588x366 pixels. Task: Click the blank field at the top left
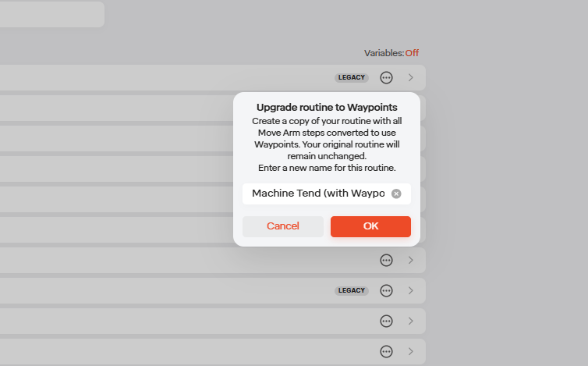(x=51, y=14)
